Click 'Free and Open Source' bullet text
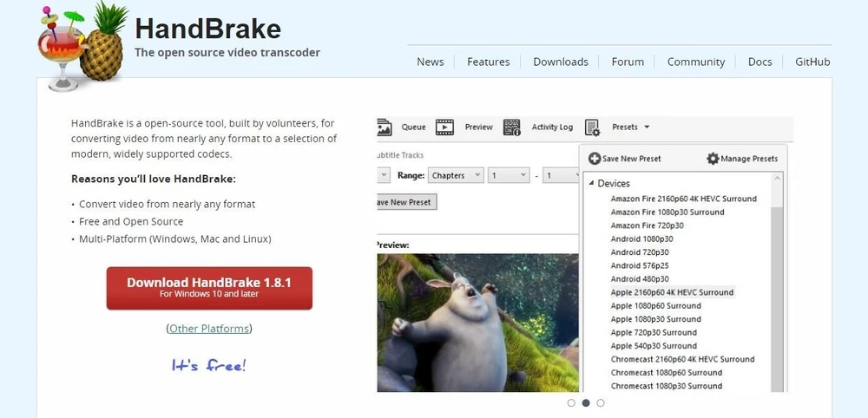The width and height of the screenshot is (868, 418). tap(131, 221)
